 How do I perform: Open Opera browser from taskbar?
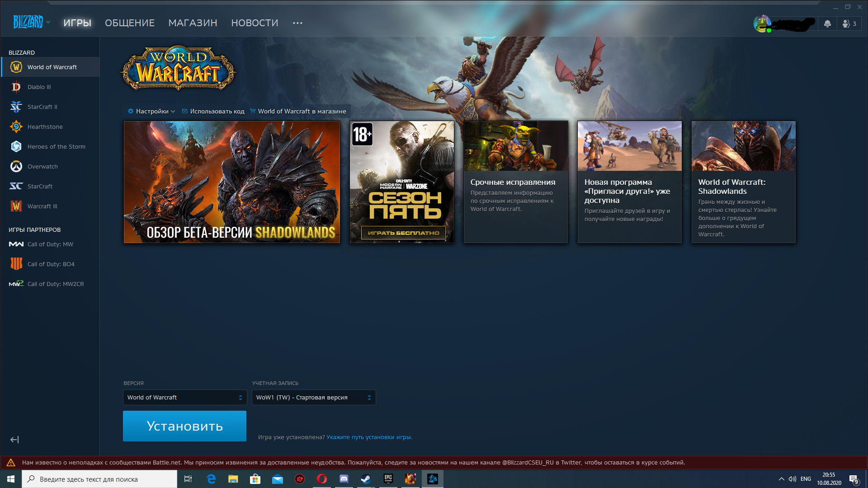(x=322, y=479)
